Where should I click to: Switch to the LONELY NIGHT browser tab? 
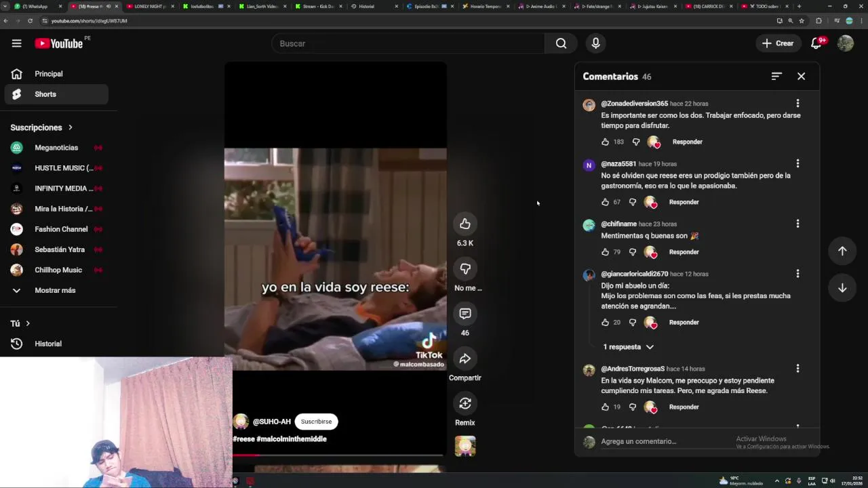point(151,6)
